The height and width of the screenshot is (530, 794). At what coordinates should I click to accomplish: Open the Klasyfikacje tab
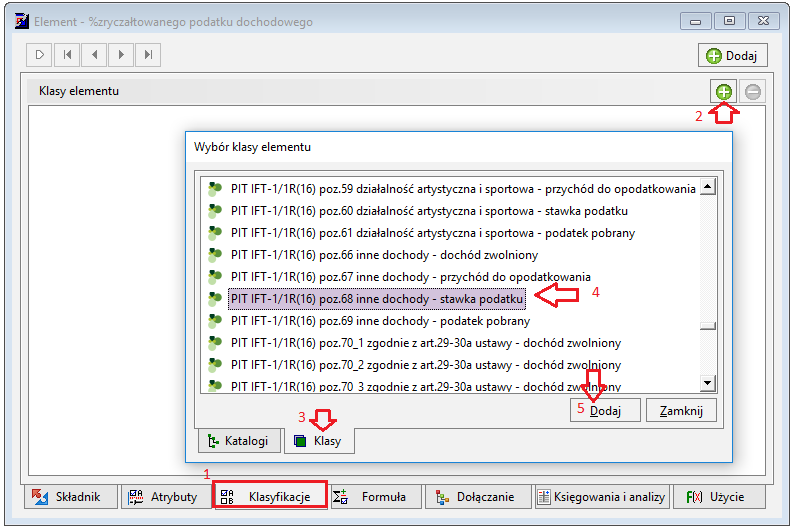pos(270,497)
